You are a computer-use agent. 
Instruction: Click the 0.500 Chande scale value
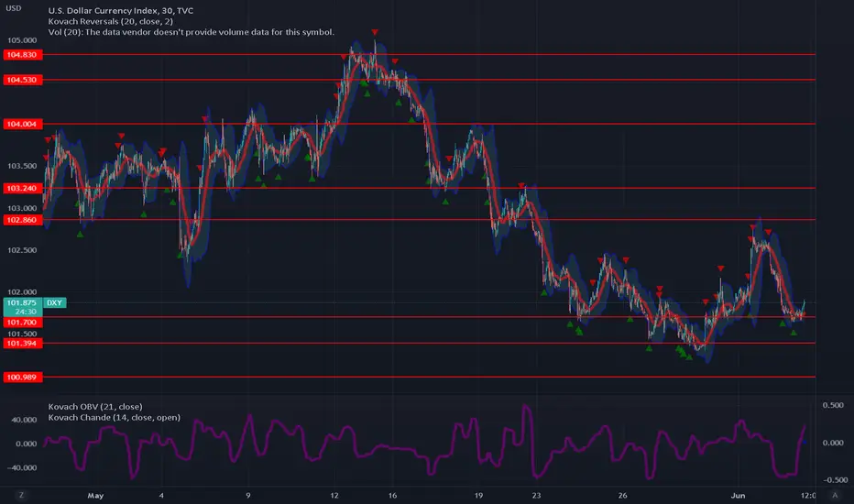point(833,405)
